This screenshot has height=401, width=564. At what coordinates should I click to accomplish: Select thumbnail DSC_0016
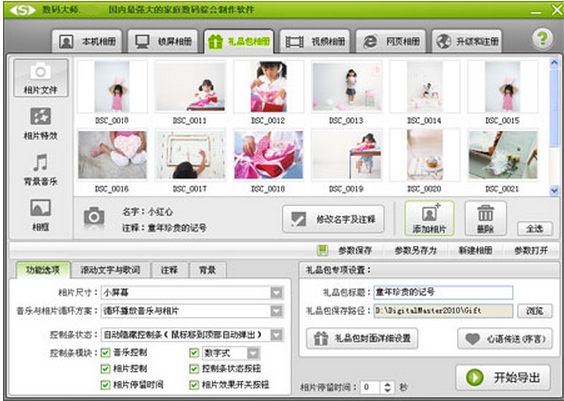(x=112, y=155)
